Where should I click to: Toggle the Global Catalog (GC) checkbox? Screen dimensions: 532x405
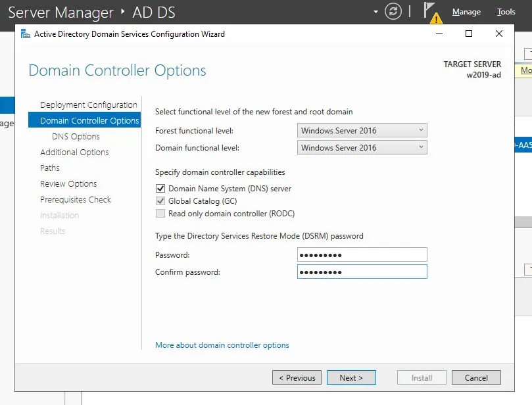160,201
